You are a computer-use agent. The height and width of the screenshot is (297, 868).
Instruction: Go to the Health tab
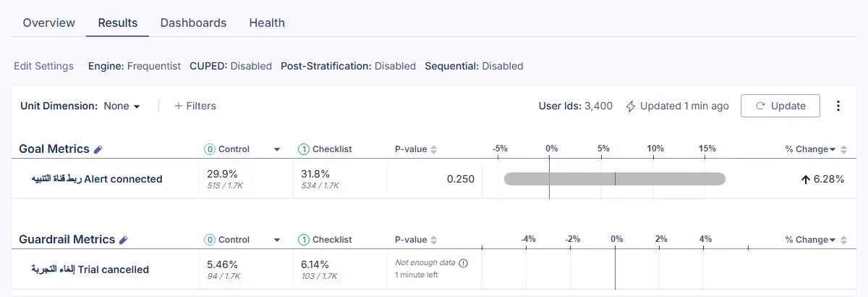[267, 22]
